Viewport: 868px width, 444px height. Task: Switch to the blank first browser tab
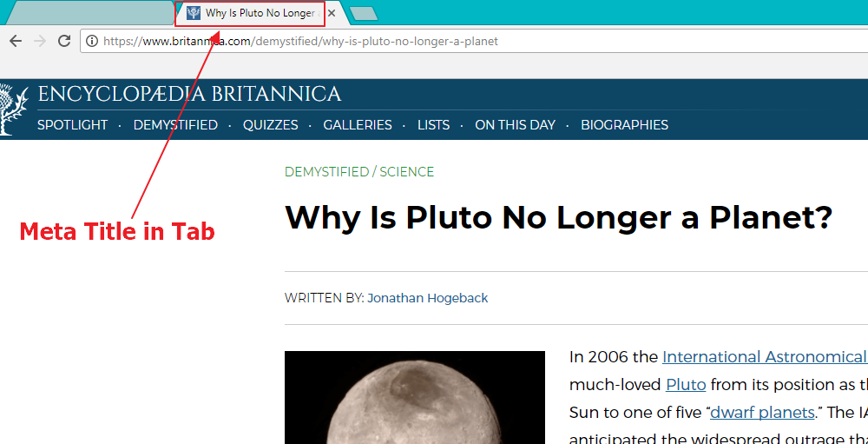coord(89,13)
